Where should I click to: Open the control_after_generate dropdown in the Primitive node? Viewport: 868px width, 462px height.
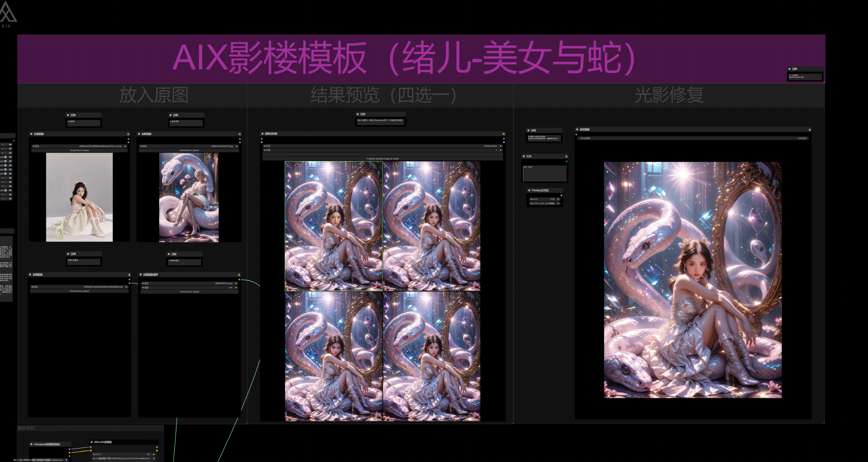tap(545, 203)
